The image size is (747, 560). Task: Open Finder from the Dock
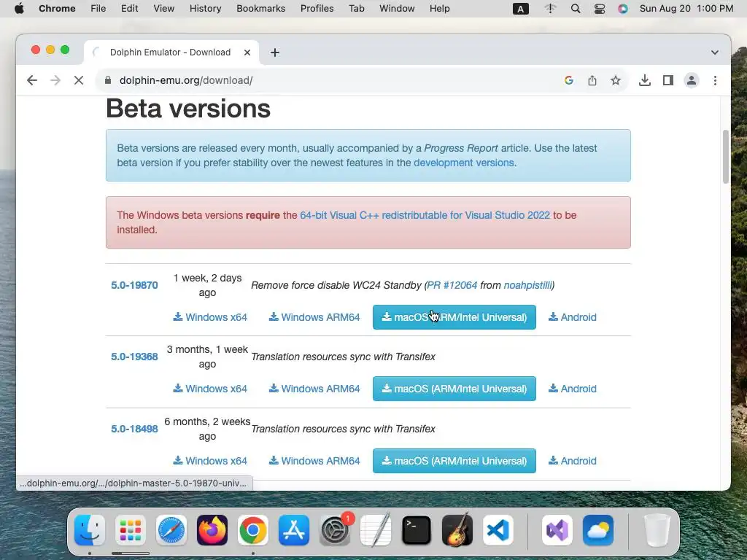coord(90,530)
